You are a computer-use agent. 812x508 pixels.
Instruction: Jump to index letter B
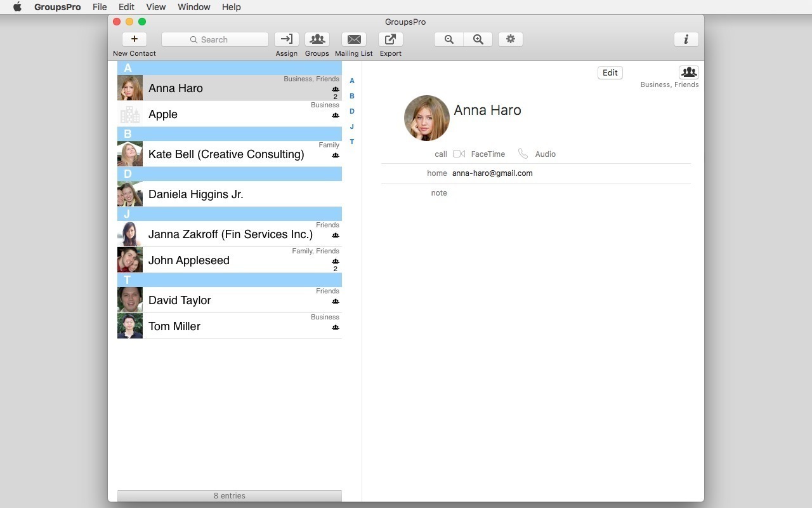coord(352,96)
